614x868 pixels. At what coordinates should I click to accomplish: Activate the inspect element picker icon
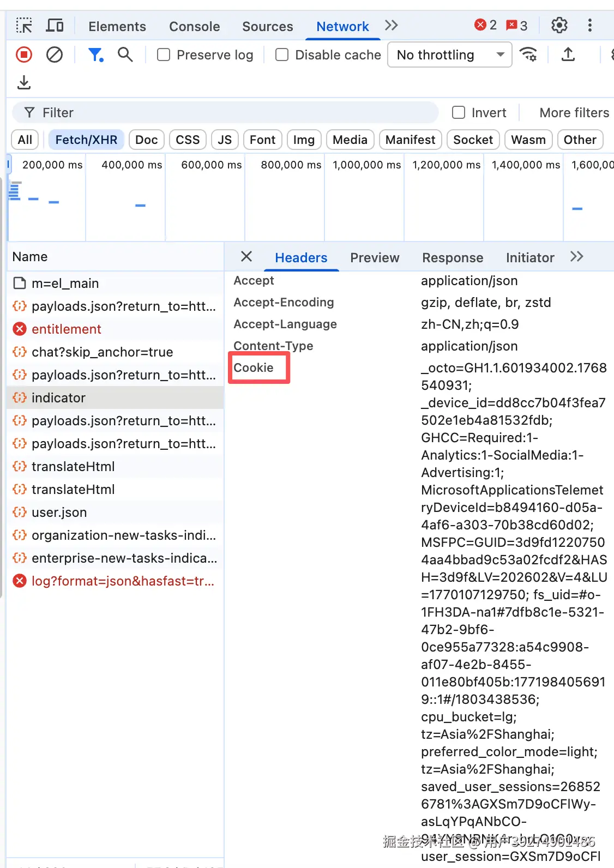point(24,26)
